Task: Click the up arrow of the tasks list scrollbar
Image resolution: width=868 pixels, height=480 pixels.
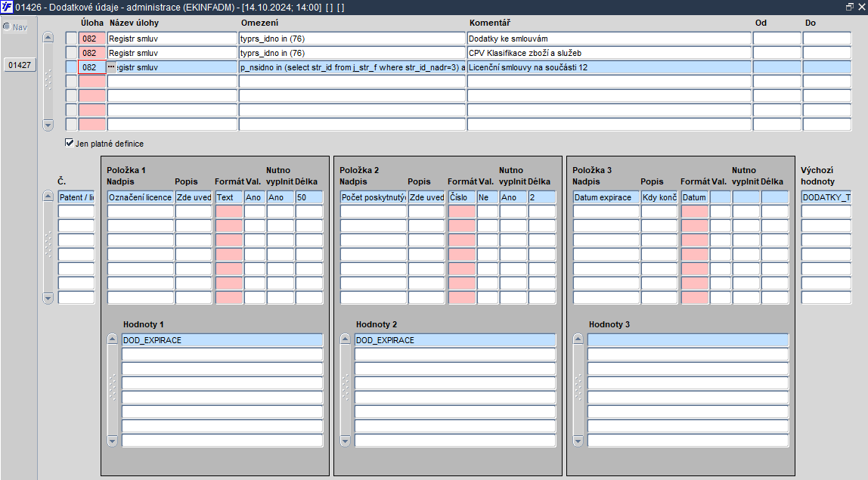Action: click(x=48, y=38)
